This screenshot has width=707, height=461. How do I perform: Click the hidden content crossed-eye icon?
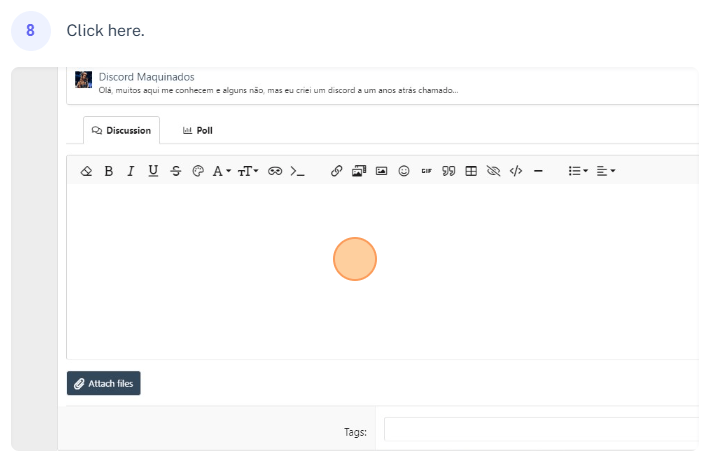click(494, 171)
